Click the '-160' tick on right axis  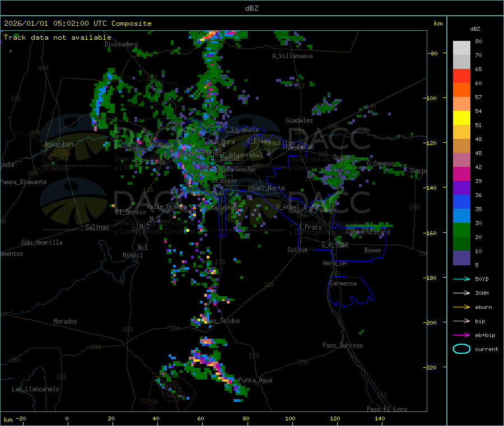[429, 233]
